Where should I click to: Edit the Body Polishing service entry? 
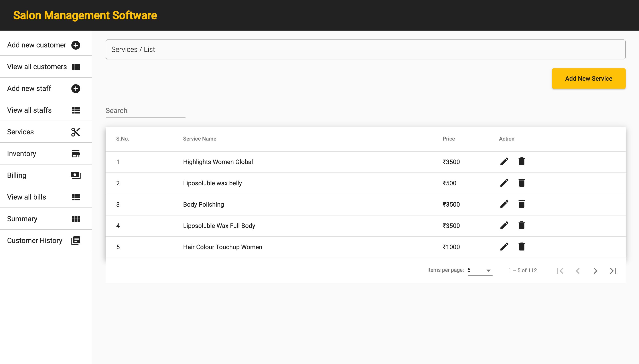[504, 204]
